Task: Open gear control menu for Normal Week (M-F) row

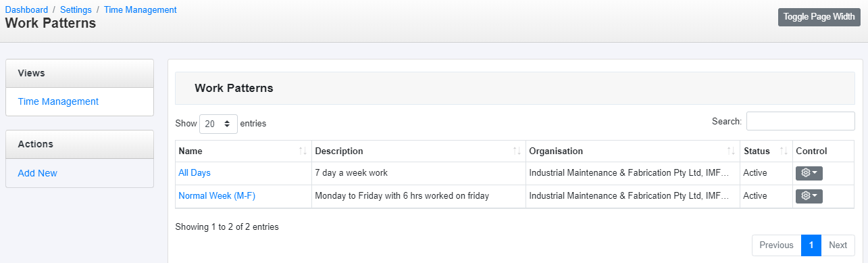Action: point(809,196)
